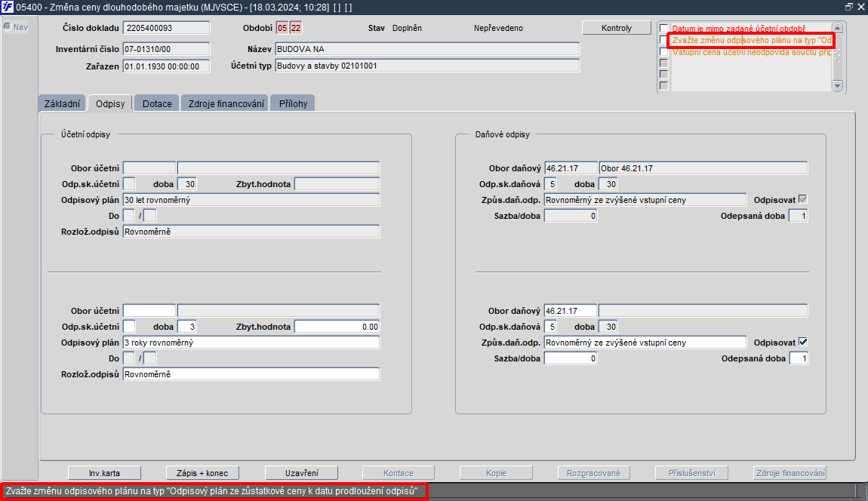Open the Přílohy tab

[x=293, y=103]
